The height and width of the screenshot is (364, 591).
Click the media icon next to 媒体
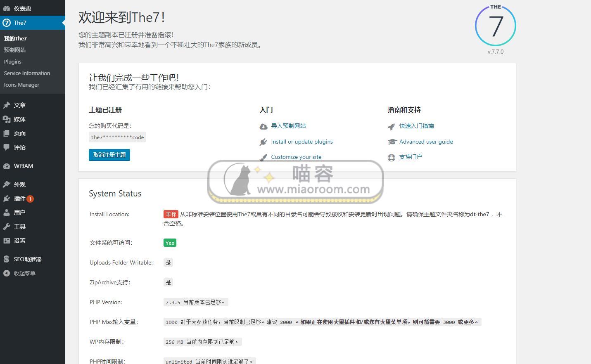[x=7, y=119]
